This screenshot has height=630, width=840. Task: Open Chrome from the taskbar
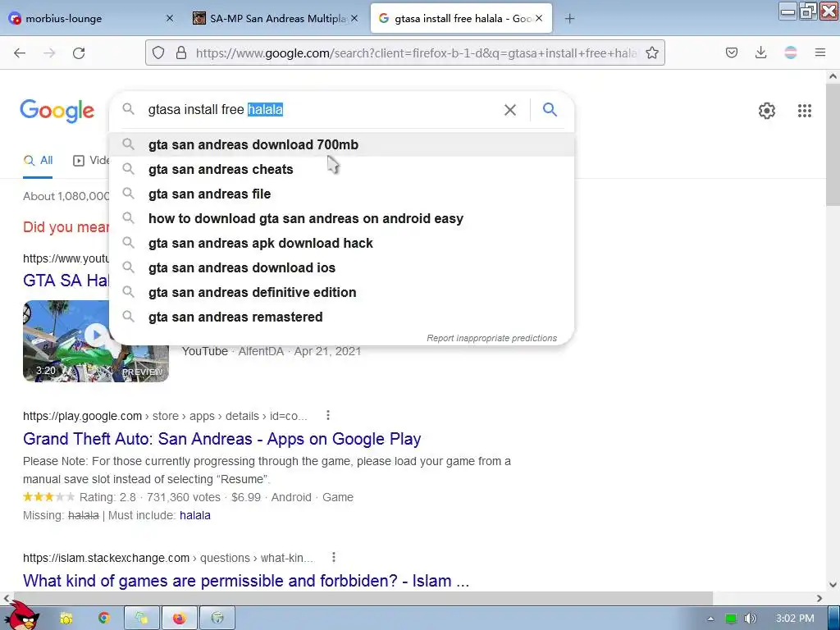pos(104,619)
